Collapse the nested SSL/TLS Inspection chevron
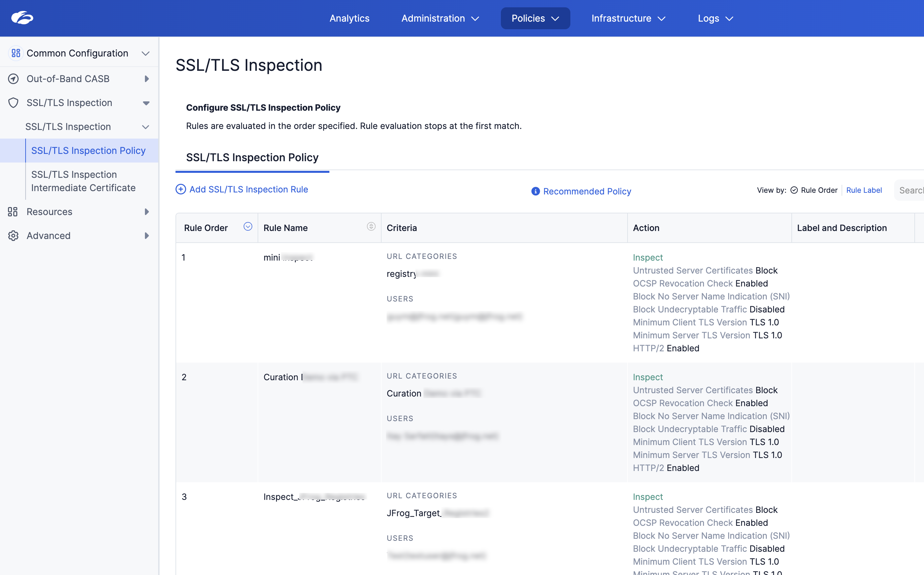The height and width of the screenshot is (575, 924). (x=146, y=127)
